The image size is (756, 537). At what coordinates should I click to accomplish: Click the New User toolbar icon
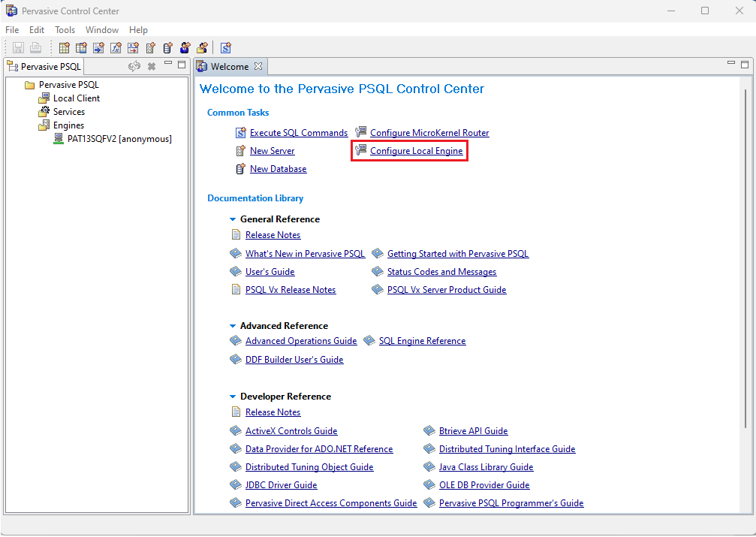click(185, 48)
